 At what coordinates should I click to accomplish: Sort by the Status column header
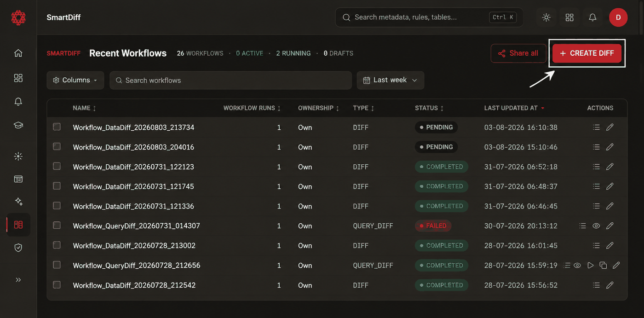tap(429, 108)
